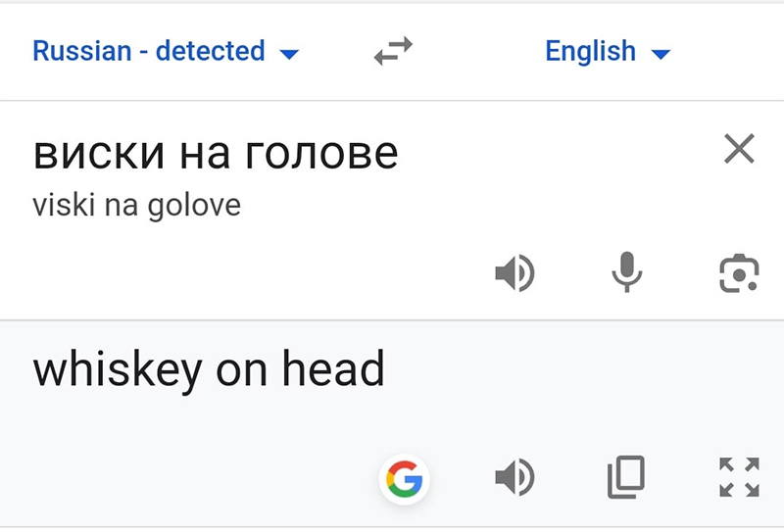
Task: Start voice input with the microphone
Action: (626, 273)
